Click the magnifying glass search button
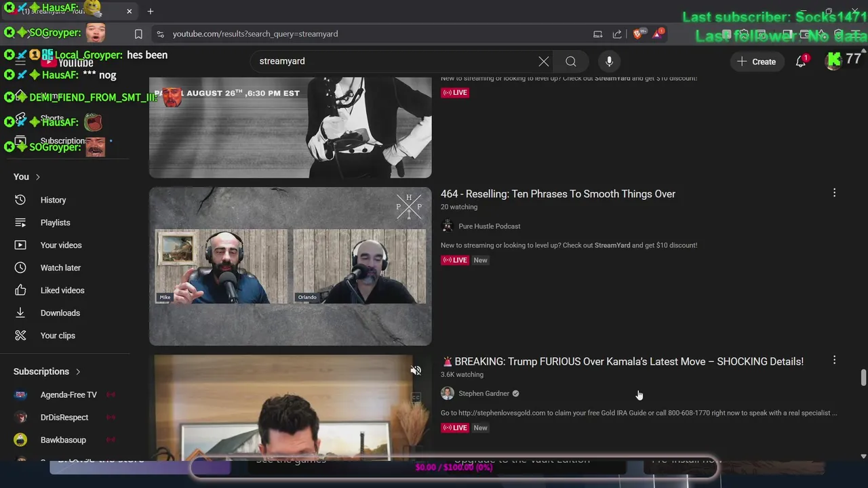The image size is (868, 488). pyautogui.click(x=571, y=62)
